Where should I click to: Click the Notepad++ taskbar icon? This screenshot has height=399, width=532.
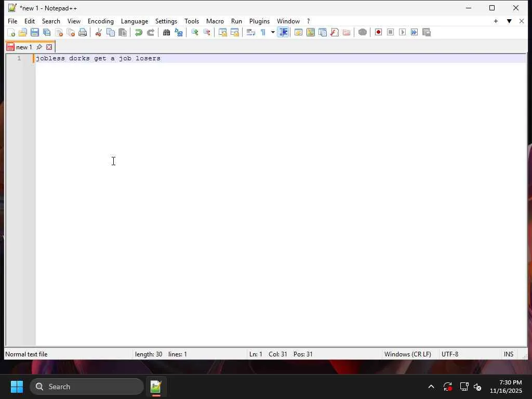(x=156, y=387)
